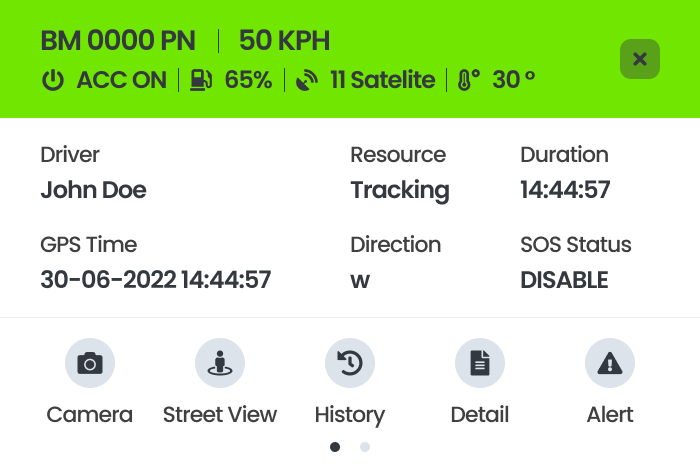700x472 pixels.
Task: Click the thermometer temperature icon
Action: point(466,80)
